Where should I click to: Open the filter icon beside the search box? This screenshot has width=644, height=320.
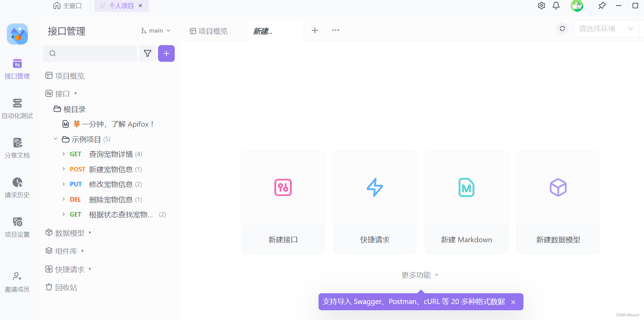point(147,53)
